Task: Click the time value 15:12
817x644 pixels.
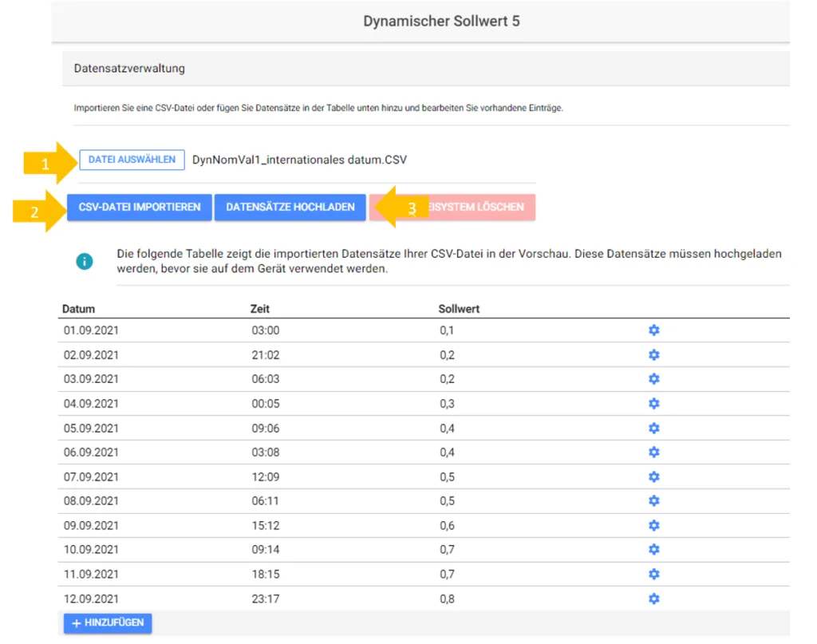Action: click(x=266, y=525)
